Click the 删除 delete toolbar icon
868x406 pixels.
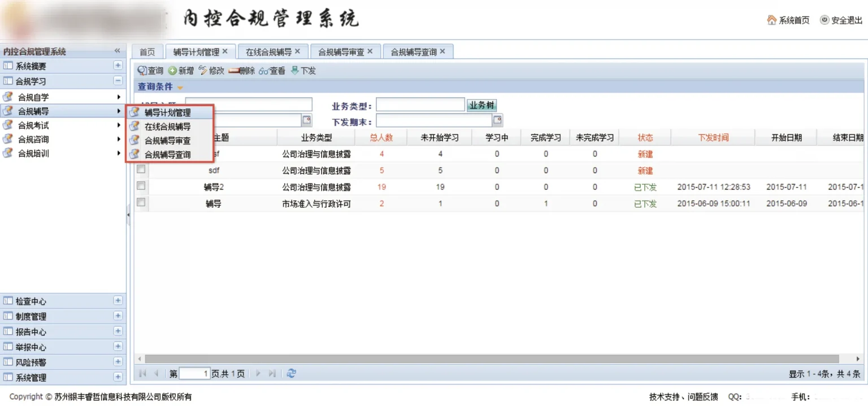pos(234,71)
